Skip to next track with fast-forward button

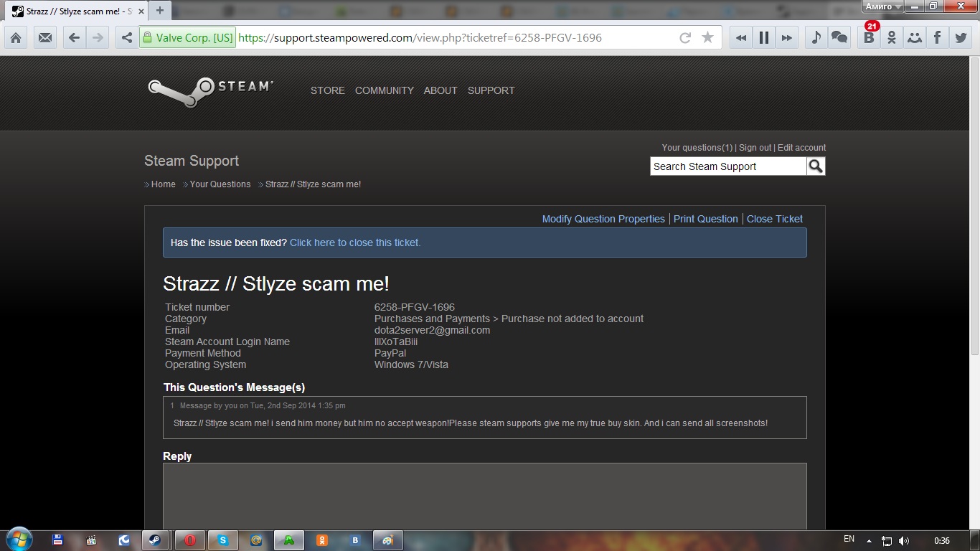tap(787, 38)
